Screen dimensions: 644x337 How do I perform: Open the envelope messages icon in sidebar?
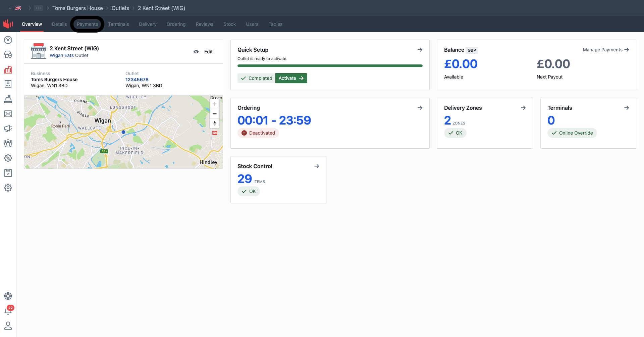(x=8, y=114)
